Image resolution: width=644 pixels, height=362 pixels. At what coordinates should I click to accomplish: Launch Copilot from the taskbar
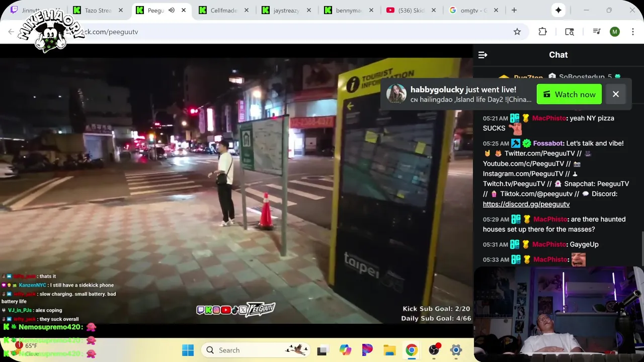345,350
